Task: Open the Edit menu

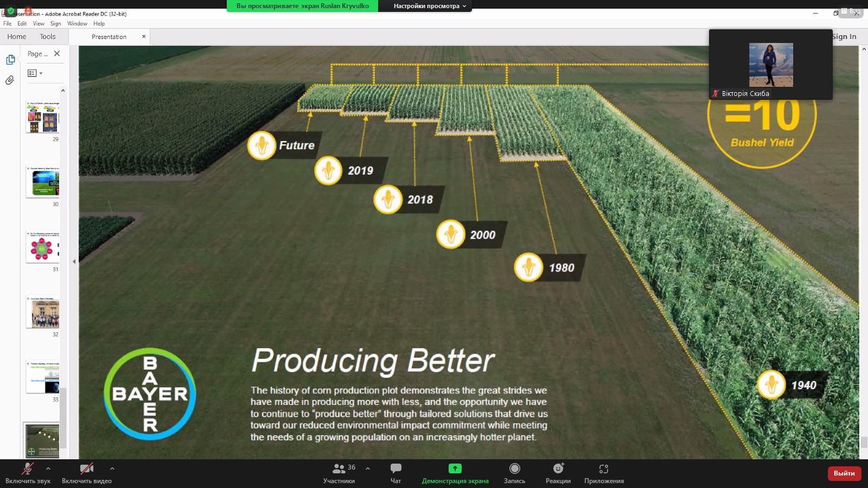Action: click(x=22, y=23)
